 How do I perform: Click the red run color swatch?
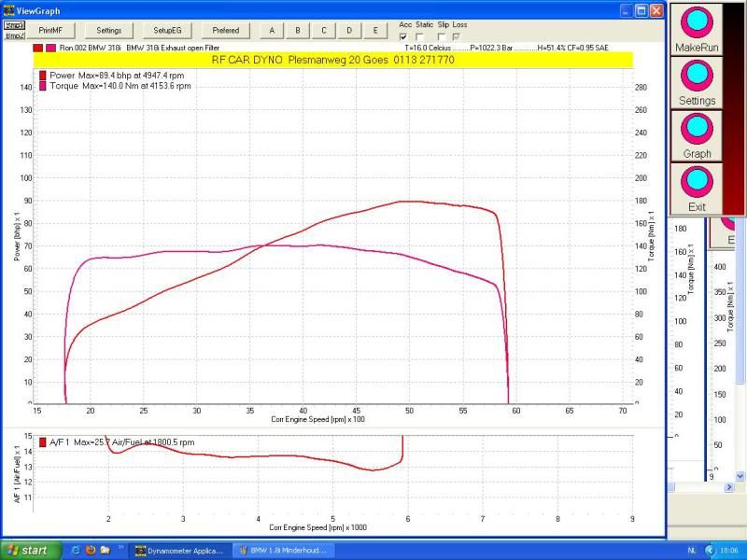(x=37, y=49)
